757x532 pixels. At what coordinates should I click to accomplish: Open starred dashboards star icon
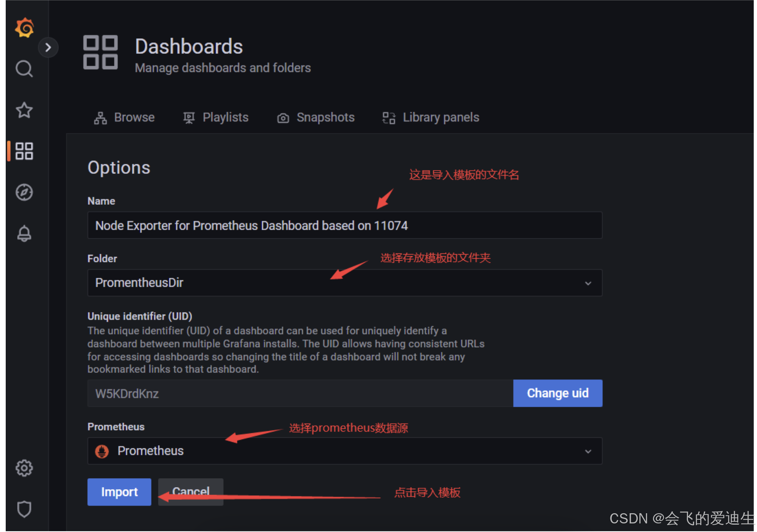(24, 110)
